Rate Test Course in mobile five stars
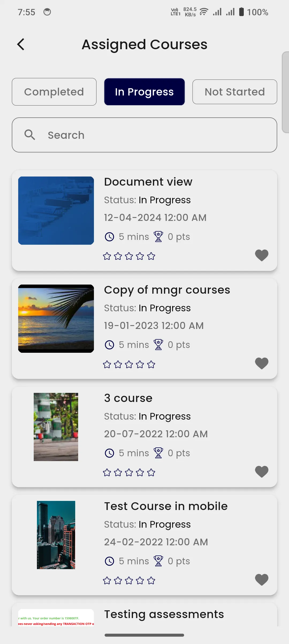Viewport: 289px width, 644px height. (x=151, y=581)
